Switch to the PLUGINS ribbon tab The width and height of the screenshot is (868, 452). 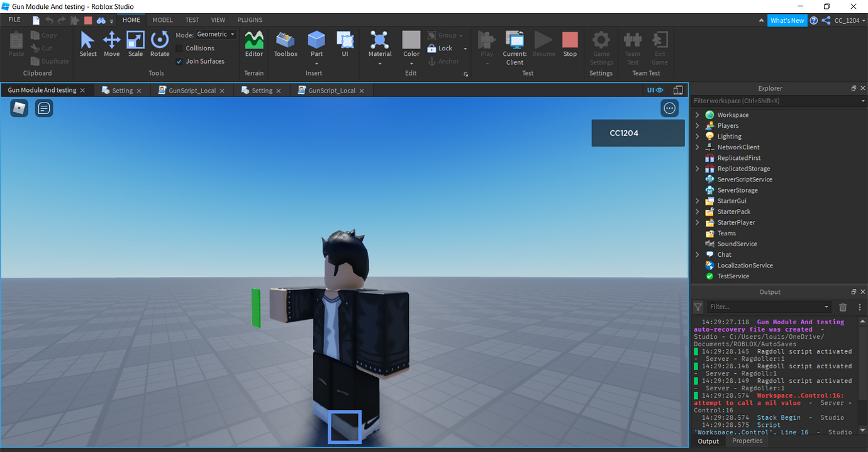pos(250,20)
